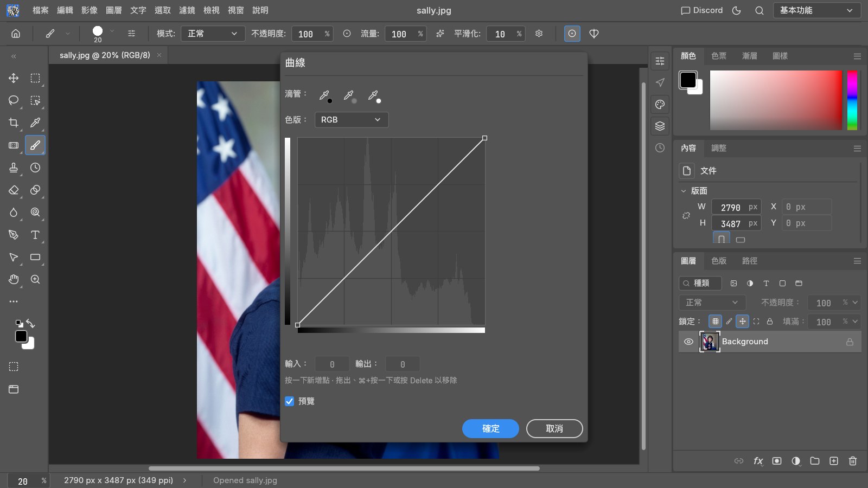Viewport: 868px width, 488px height.
Task: Open the layer blend mode 正常 dropdown
Action: click(x=712, y=303)
